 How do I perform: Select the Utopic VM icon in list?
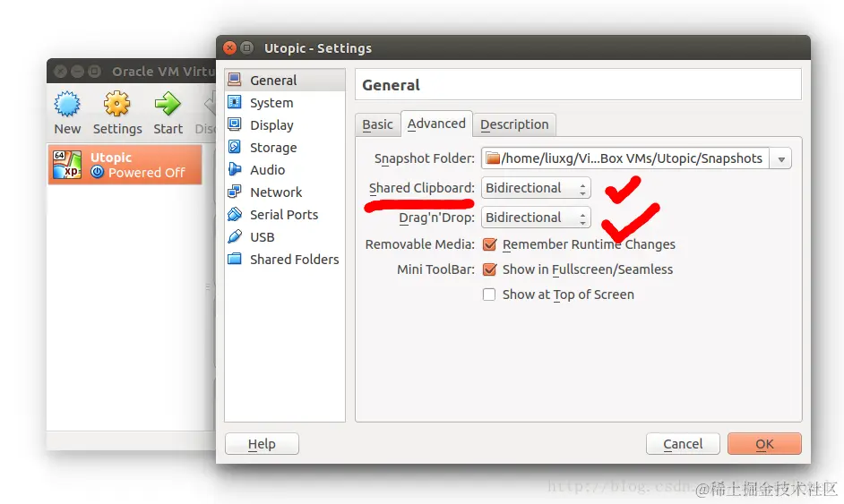(x=67, y=165)
